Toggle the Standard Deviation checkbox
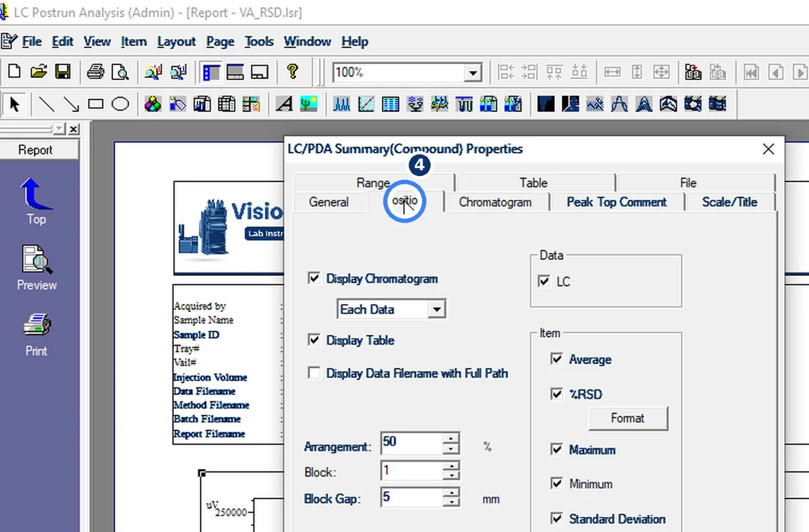Image resolution: width=809 pixels, height=532 pixels. click(556, 519)
